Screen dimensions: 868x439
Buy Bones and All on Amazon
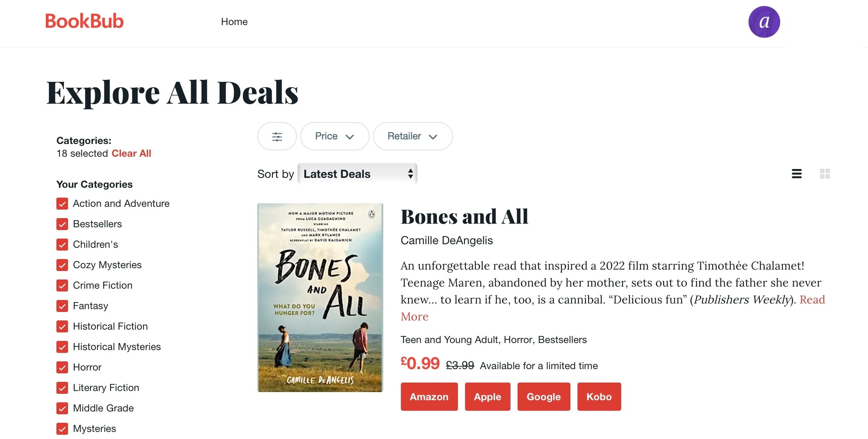(429, 397)
